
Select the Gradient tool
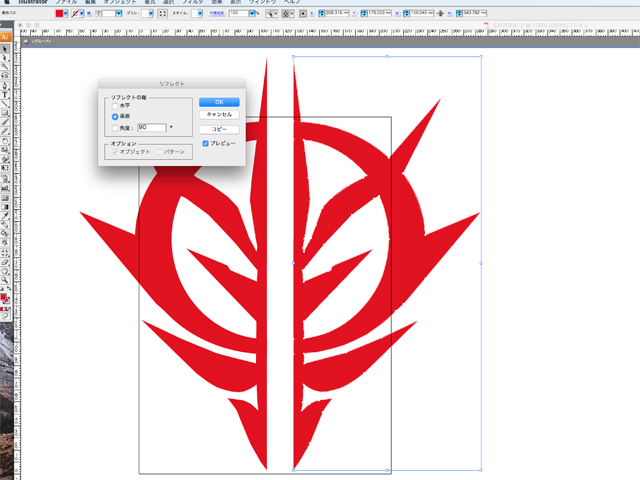5,207
